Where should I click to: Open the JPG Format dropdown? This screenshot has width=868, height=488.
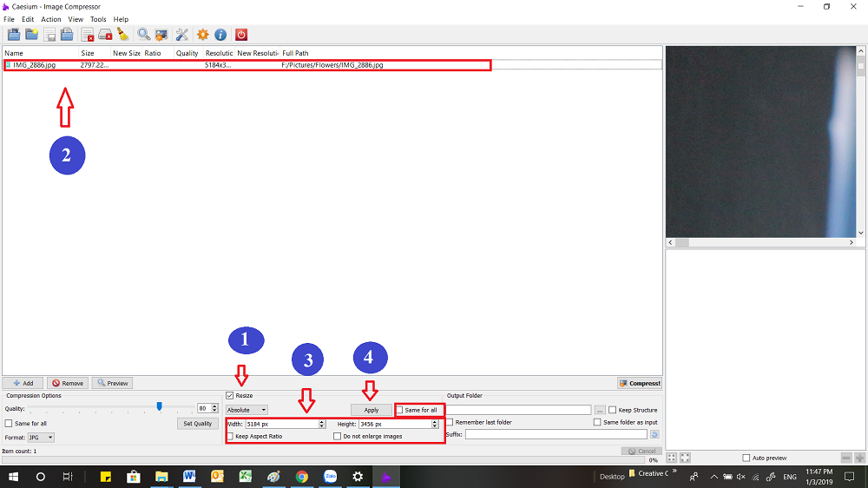pyautogui.click(x=41, y=438)
